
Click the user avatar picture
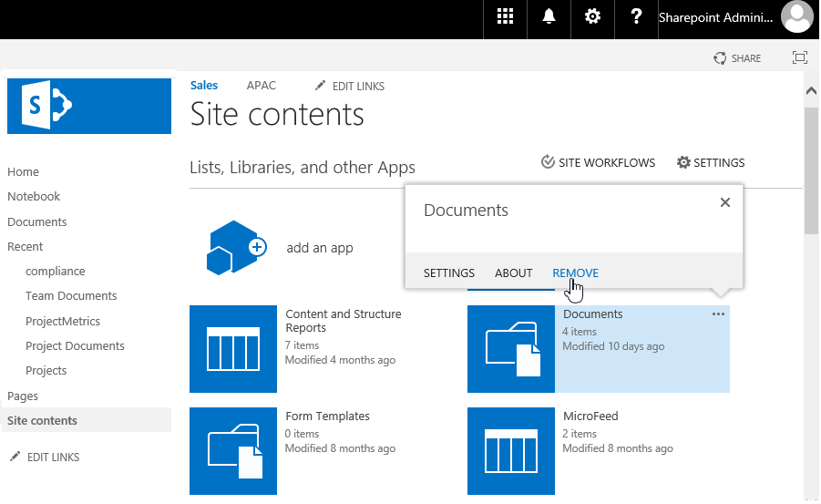point(797,17)
